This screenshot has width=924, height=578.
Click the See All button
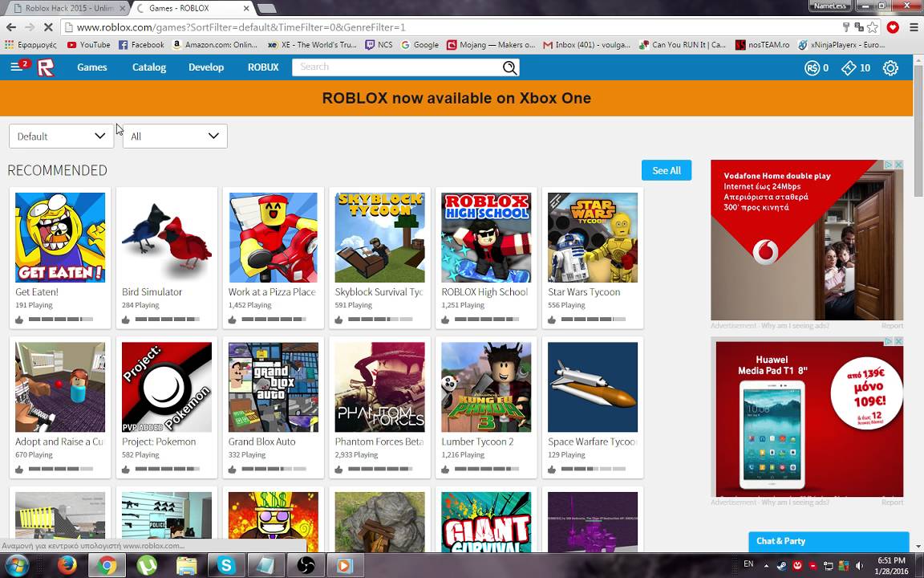(x=667, y=170)
